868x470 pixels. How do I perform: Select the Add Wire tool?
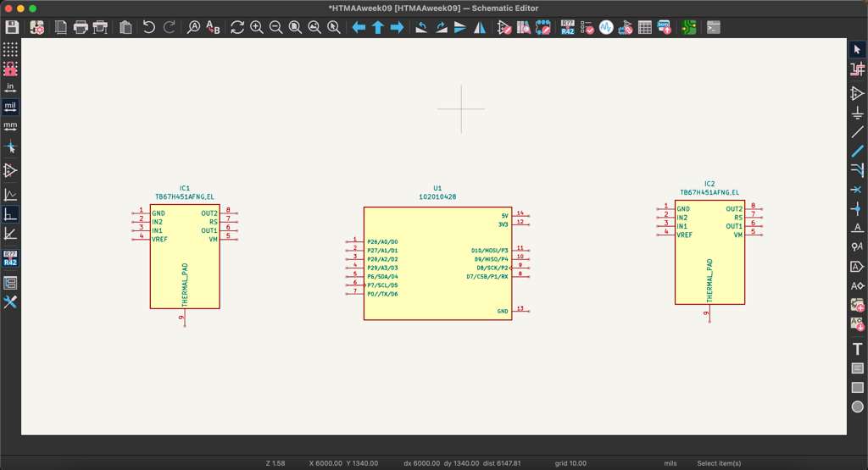(857, 132)
